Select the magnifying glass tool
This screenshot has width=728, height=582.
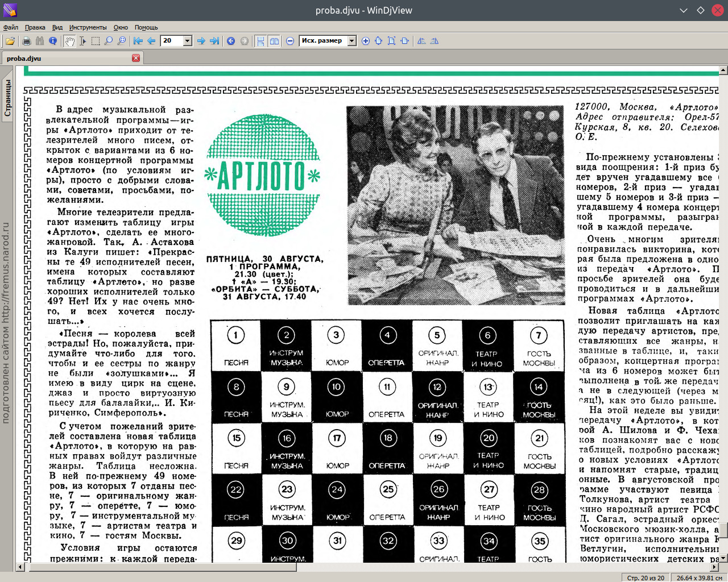click(109, 41)
